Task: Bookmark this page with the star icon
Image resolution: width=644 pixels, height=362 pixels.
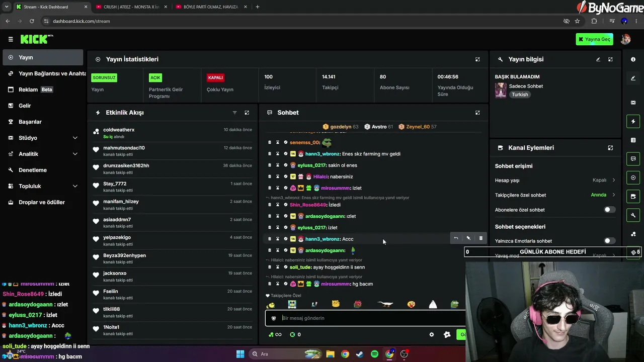Action: [577, 21]
